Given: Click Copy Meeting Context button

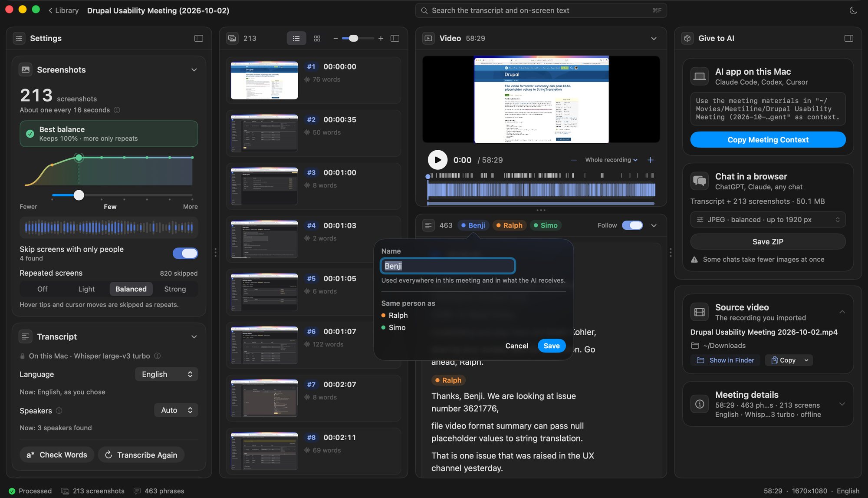Looking at the screenshot, I should click(768, 139).
